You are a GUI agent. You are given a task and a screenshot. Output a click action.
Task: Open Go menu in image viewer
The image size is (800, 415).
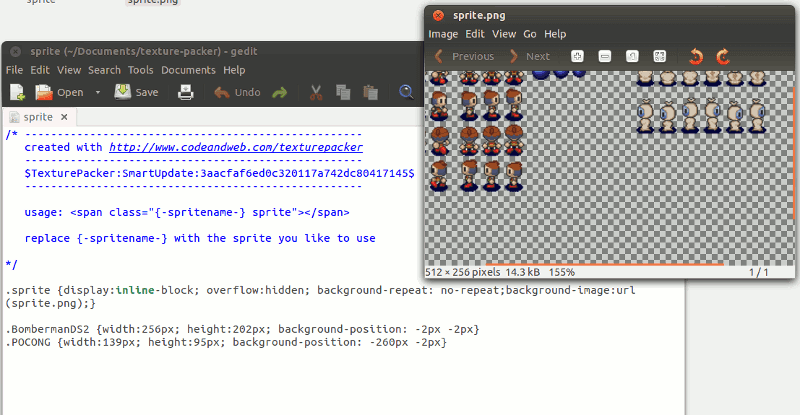pyautogui.click(x=530, y=34)
